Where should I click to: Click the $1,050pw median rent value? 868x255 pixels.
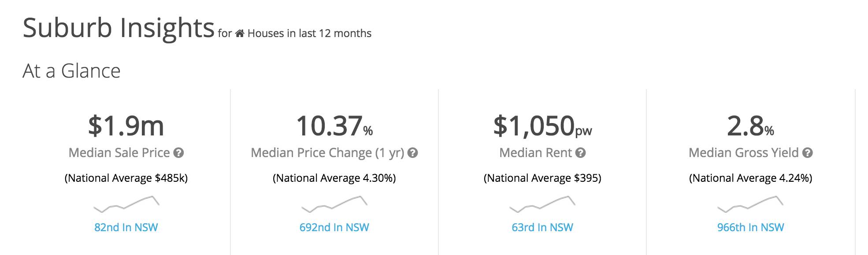(x=542, y=126)
